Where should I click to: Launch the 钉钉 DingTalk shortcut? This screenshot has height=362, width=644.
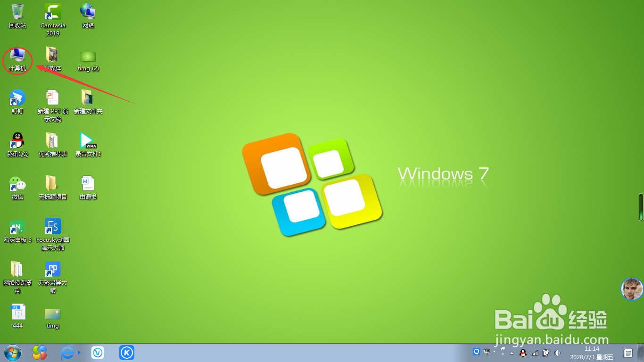pyautogui.click(x=17, y=102)
